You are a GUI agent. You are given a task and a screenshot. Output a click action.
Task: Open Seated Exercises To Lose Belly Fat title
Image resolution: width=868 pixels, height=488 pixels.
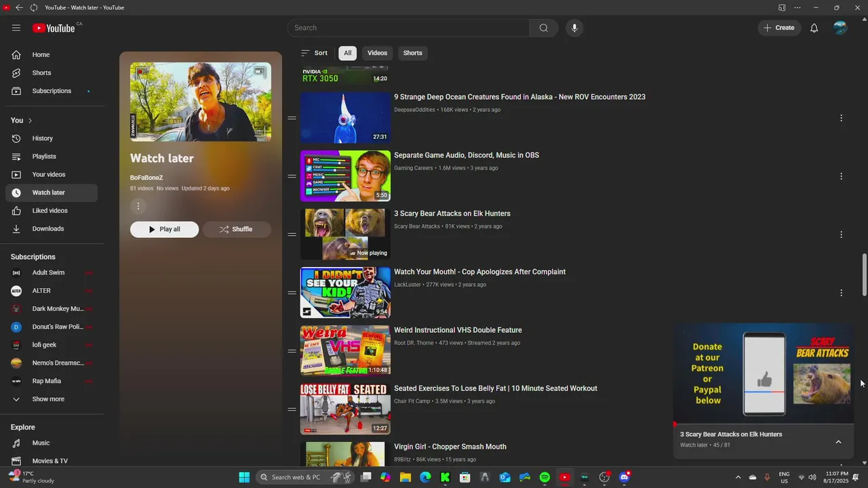[x=496, y=388]
